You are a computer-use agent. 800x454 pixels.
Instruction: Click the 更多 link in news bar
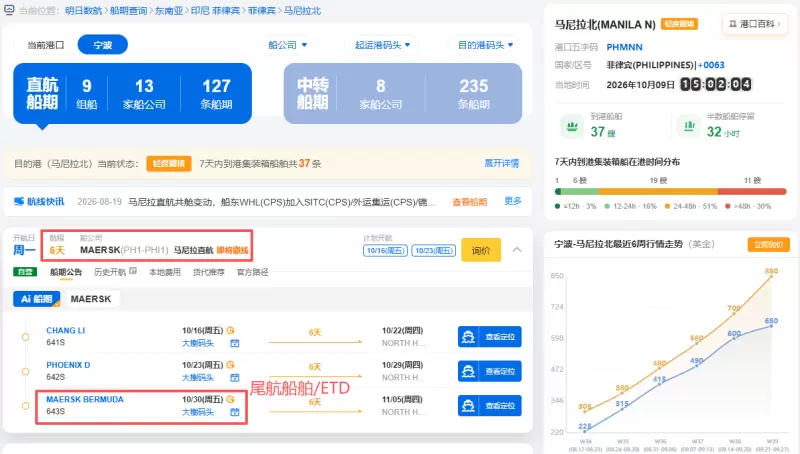(x=513, y=201)
